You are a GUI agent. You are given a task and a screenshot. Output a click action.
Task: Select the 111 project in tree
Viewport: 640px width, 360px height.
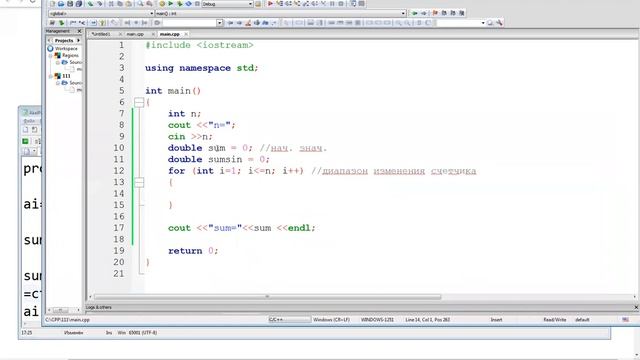tap(66, 76)
